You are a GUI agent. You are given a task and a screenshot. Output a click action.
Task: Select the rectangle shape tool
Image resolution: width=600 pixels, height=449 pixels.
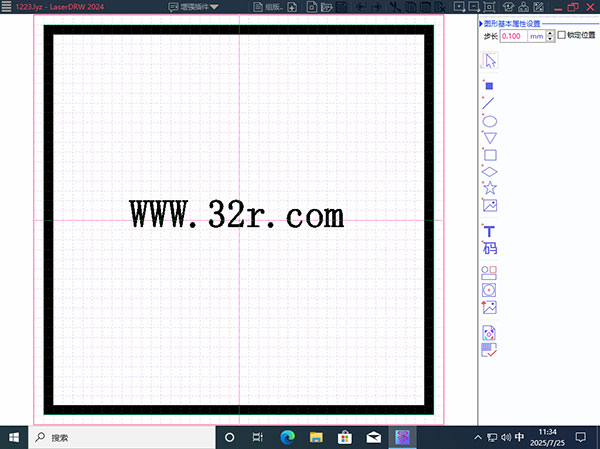coord(490,155)
